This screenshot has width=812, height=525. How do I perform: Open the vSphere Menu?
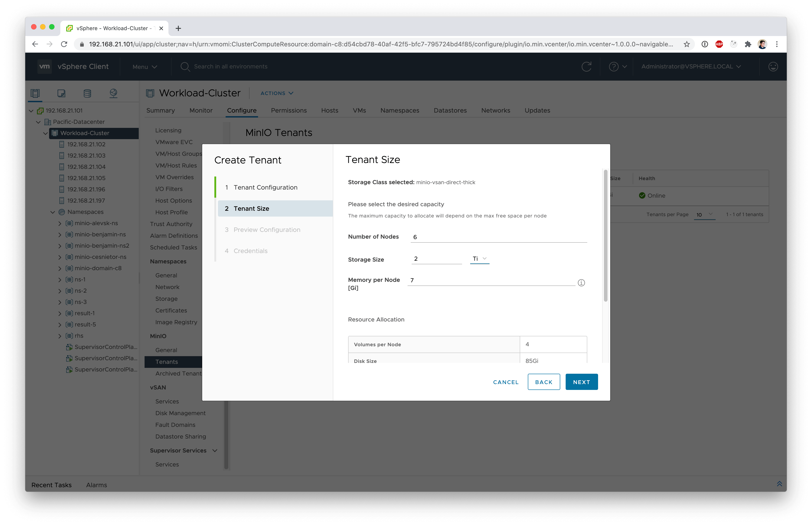pyautogui.click(x=145, y=67)
